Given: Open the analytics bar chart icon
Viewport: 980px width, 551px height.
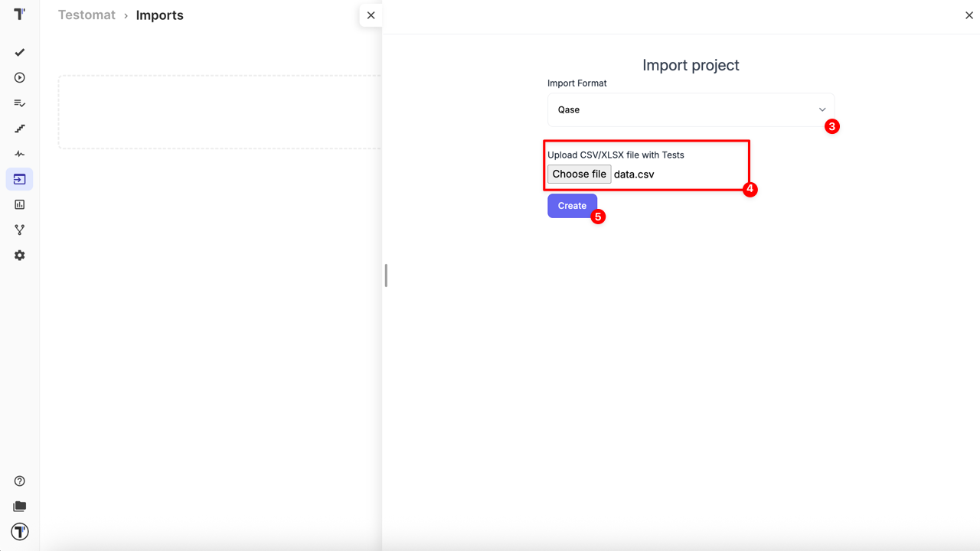Looking at the screenshot, I should click(19, 204).
